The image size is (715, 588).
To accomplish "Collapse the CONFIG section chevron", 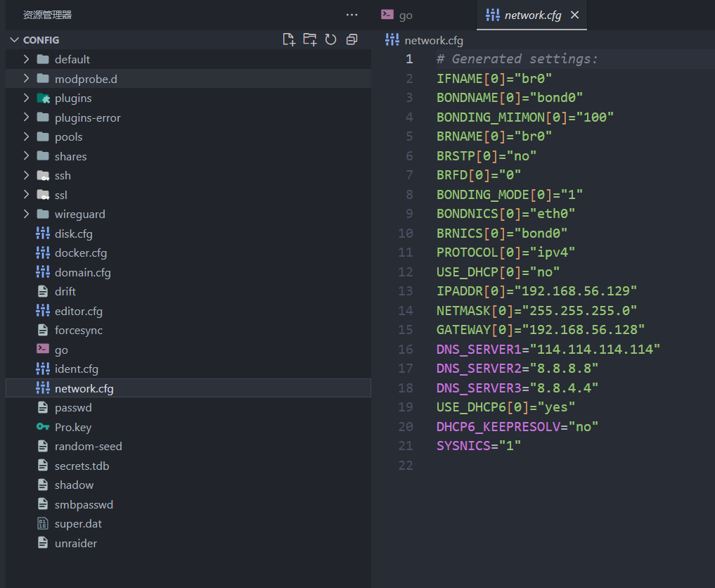I will [x=14, y=40].
